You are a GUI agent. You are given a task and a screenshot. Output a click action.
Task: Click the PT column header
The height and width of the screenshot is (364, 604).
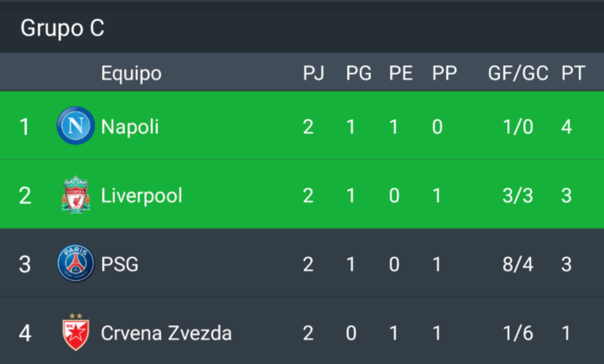tap(573, 73)
